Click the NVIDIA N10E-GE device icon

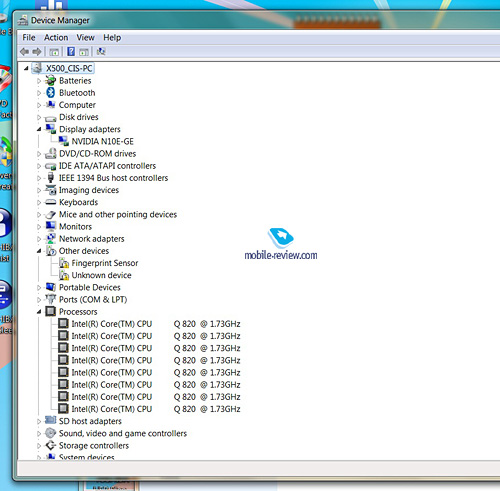coord(63,141)
